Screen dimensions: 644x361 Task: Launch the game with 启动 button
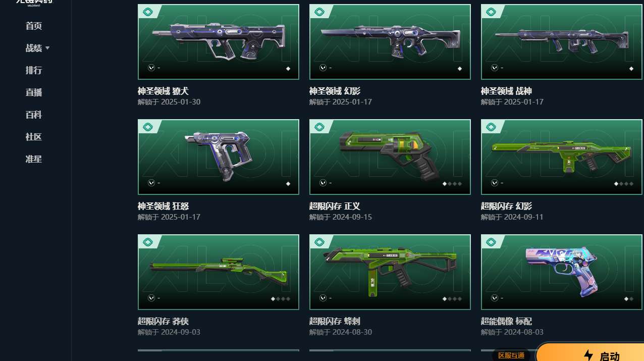pyautogui.click(x=591, y=352)
